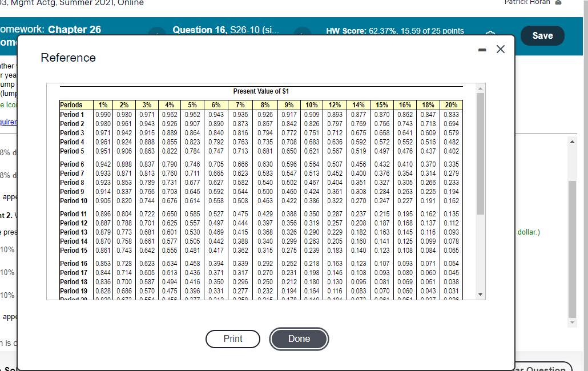Advance to next question using right arrow icon
Screen dimensions: 588x371
point(303,34)
